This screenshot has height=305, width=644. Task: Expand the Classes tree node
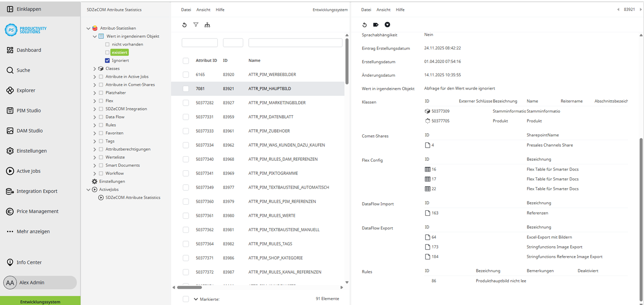pos(95,68)
